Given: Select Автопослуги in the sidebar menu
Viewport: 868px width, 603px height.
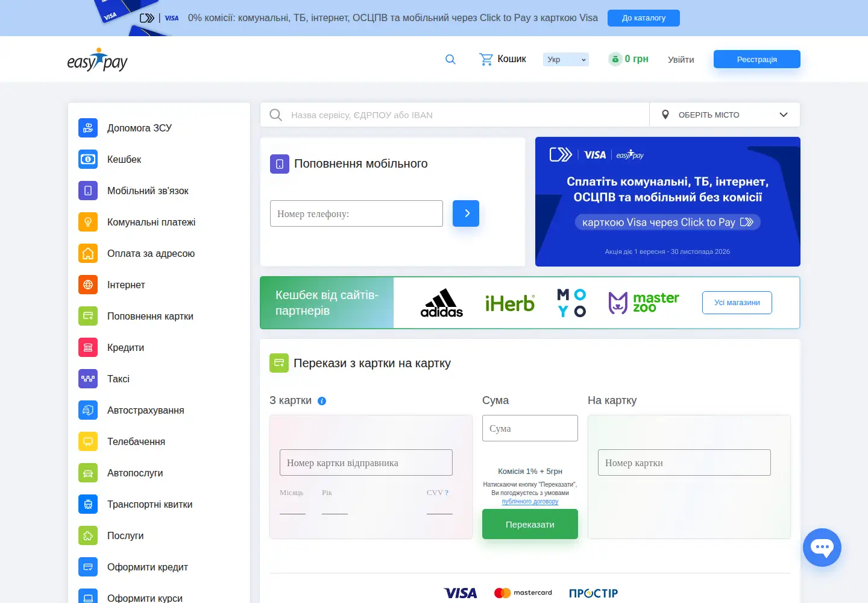Looking at the screenshot, I should pos(135,473).
